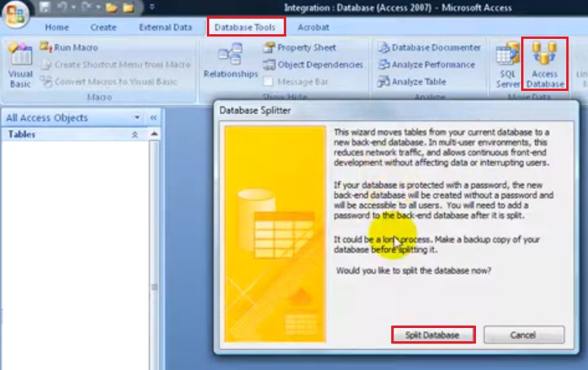
Task: Redo via quick access toolbar arrow
Action: (86, 7)
